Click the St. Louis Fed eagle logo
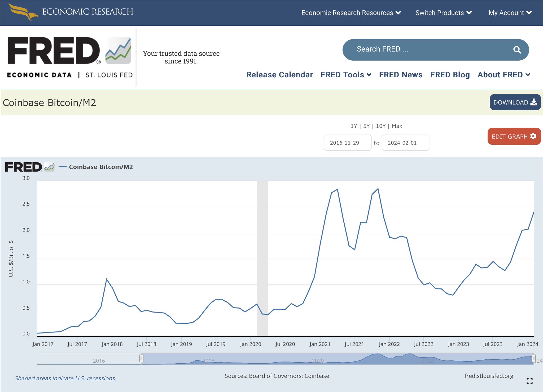This screenshot has width=543, height=392. (x=23, y=12)
